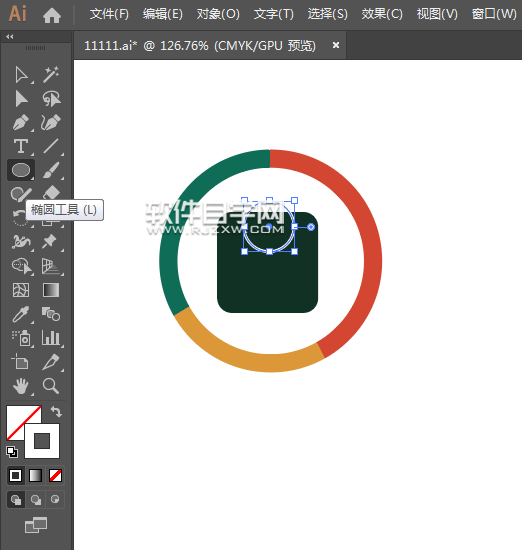
Task: Click the stroke color swatch
Action: point(42,441)
